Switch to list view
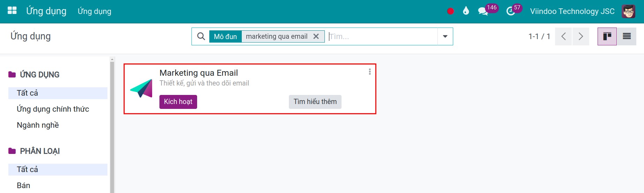 (x=627, y=36)
